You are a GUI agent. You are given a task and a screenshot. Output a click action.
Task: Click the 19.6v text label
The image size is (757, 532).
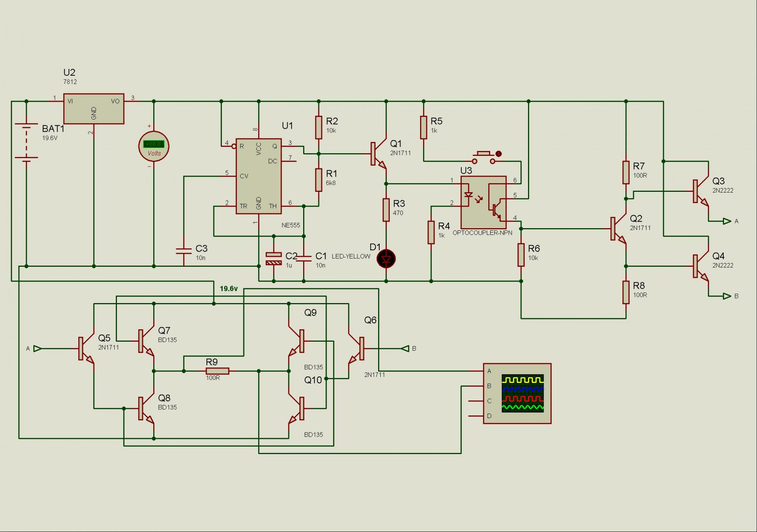coord(229,289)
